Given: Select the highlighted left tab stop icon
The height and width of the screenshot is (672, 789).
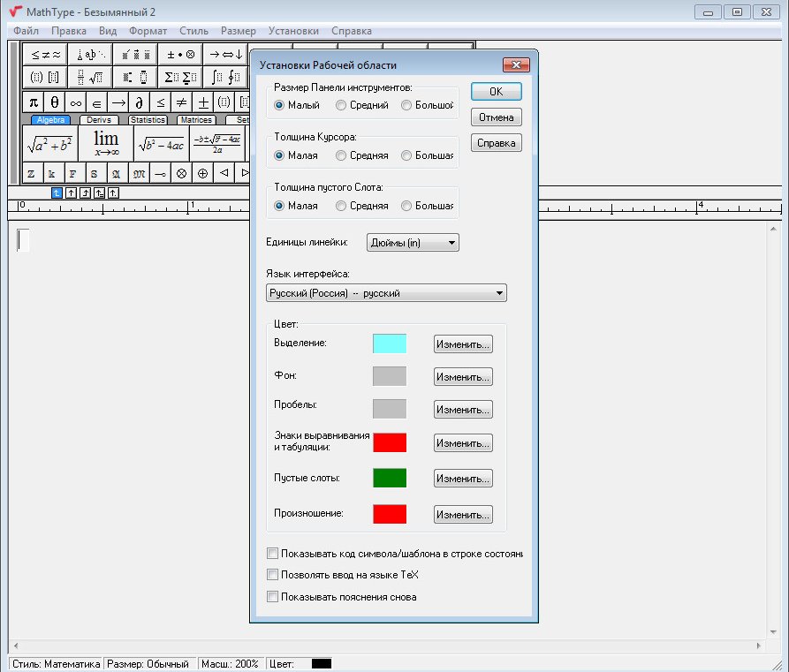Looking at the screenshot, I should [57, 193].
